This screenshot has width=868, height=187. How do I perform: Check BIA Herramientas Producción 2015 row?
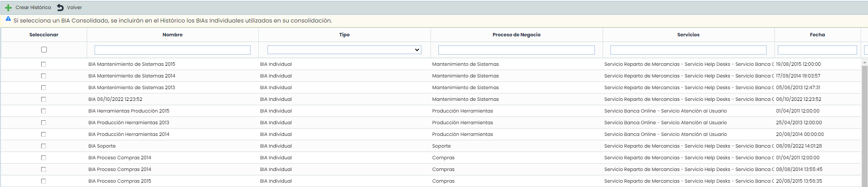pos(43,111)
